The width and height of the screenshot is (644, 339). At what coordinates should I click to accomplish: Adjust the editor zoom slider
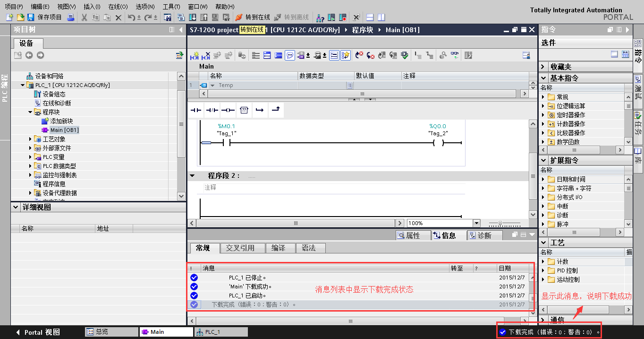click(500, 223)
